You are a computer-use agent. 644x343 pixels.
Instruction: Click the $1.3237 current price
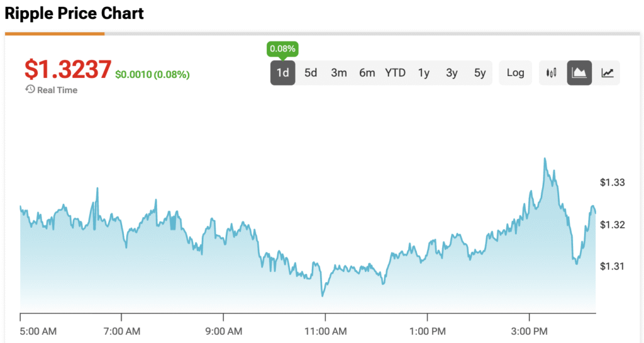[x=68, y=69]
